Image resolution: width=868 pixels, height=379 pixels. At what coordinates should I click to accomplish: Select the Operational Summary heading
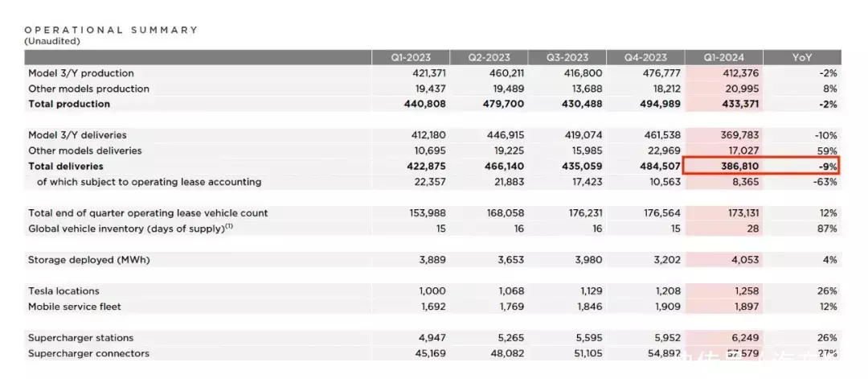coord(111,30)
